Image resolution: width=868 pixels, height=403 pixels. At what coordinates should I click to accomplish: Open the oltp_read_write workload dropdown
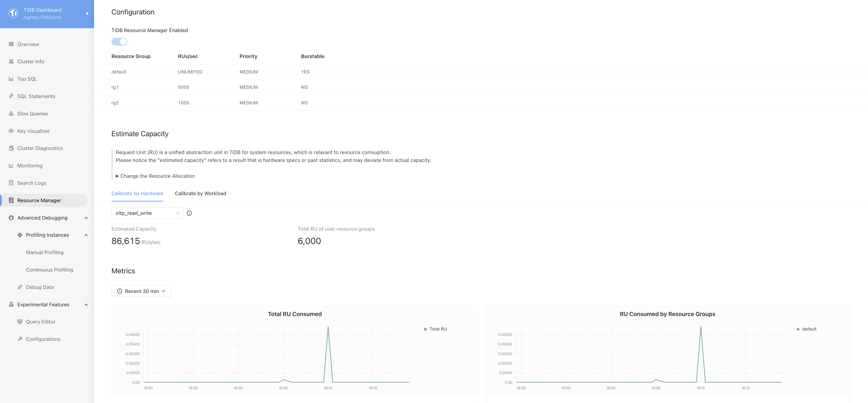pyautogui.click(x=147, y=213)
